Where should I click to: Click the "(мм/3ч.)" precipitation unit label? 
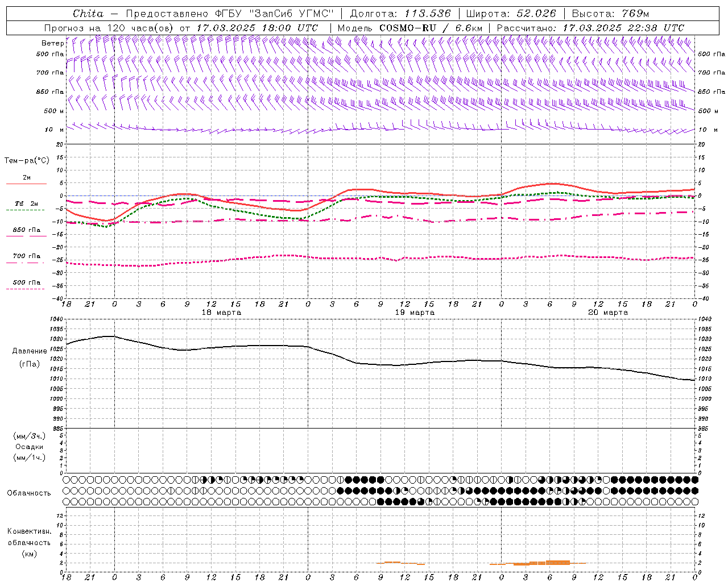pyautogui.click(x=30, y=436)
